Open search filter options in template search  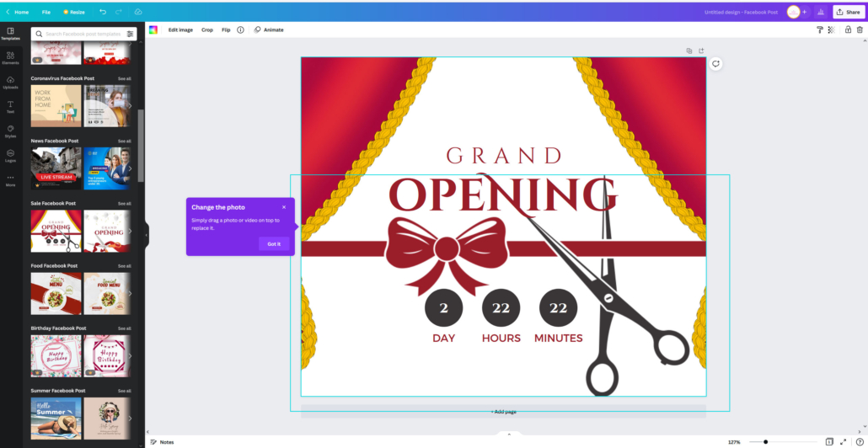click(131, 34)
